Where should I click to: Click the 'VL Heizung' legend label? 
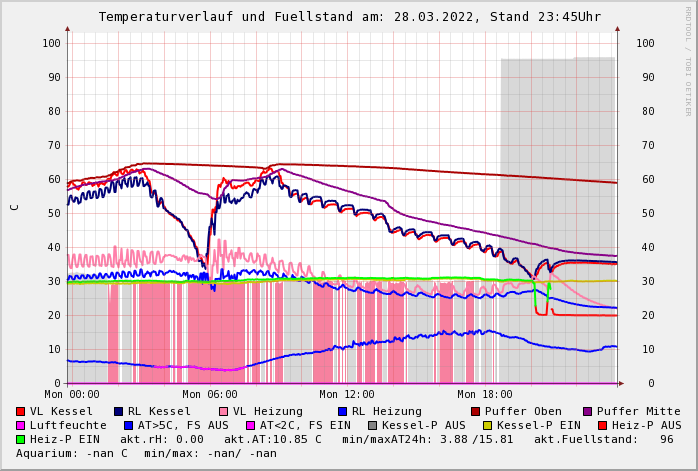(x=268, y=411)
